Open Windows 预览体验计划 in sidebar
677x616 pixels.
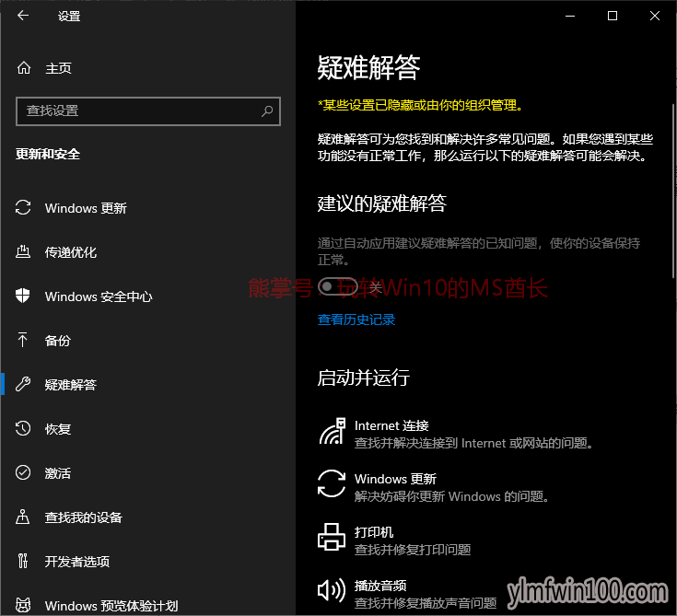[x=111, y=606]
